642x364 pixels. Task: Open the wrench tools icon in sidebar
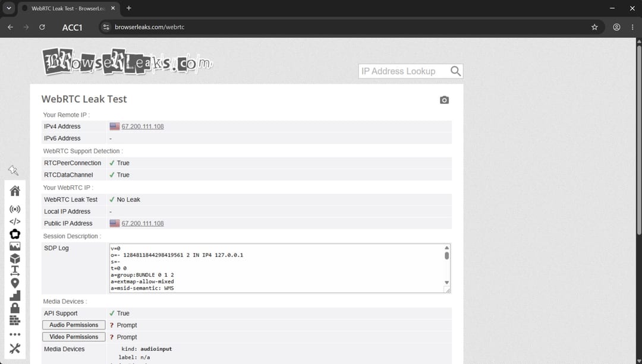[15, 349]
